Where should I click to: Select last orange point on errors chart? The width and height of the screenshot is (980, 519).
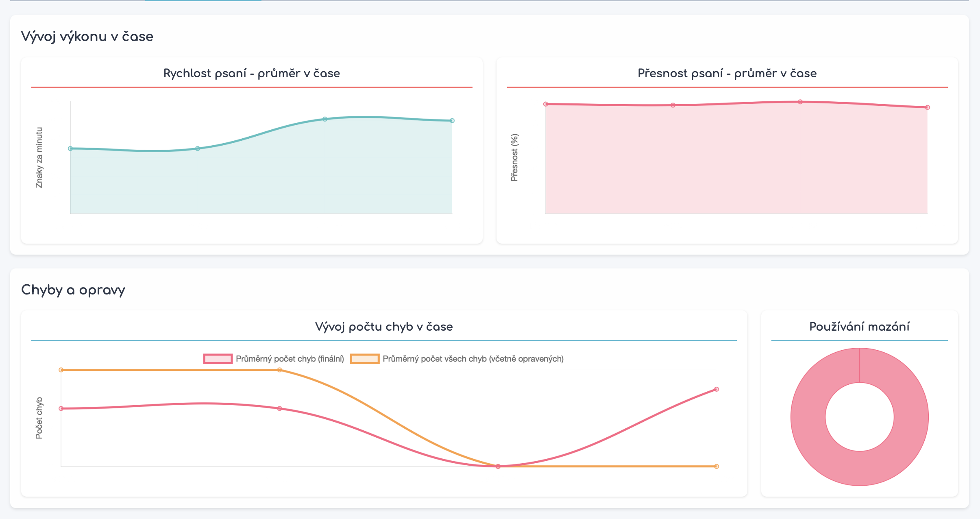pyautogui.click(x=716, y=467)
